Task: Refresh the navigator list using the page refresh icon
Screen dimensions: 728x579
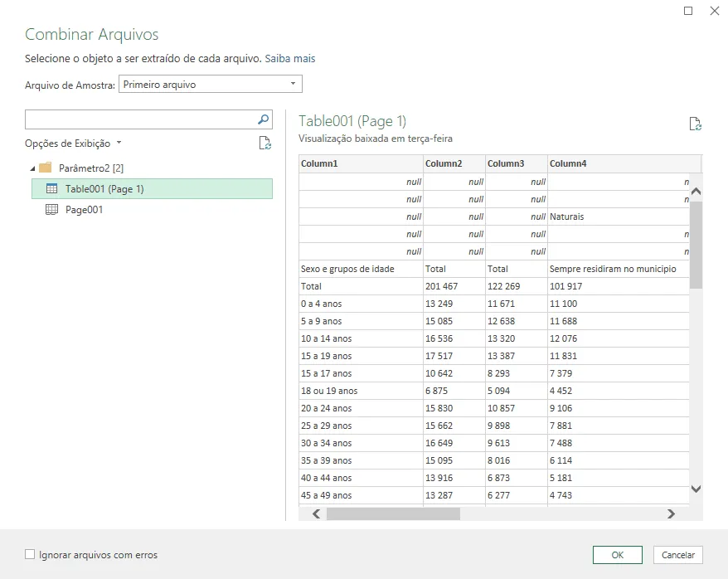Action: click(x=265, y=143)
